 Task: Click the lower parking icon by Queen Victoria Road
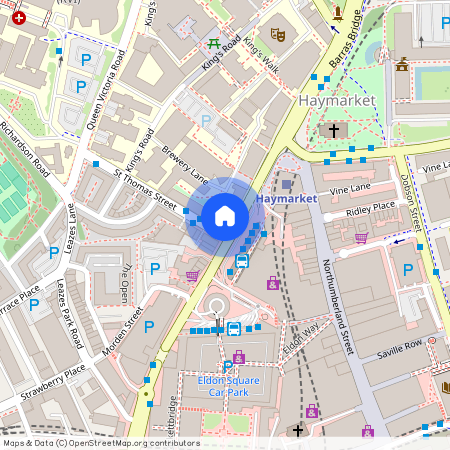coord(81,87)
